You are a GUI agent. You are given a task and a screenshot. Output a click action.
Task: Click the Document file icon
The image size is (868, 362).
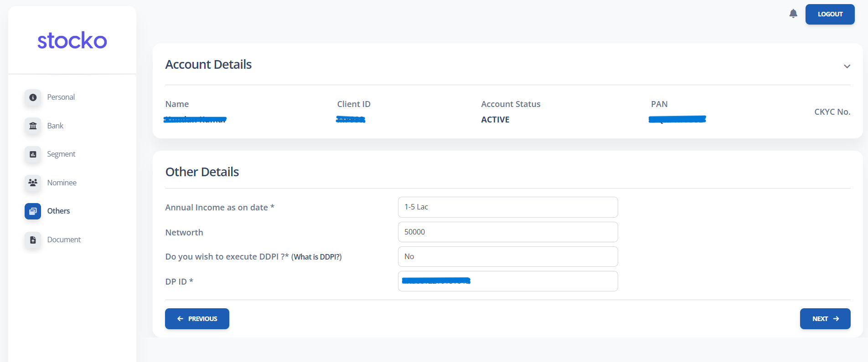33,240
